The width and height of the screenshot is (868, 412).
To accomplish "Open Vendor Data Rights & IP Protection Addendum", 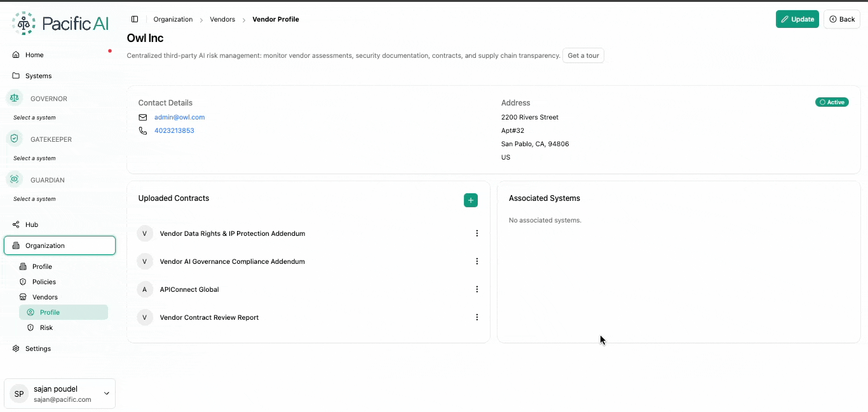I will [233, 233].
